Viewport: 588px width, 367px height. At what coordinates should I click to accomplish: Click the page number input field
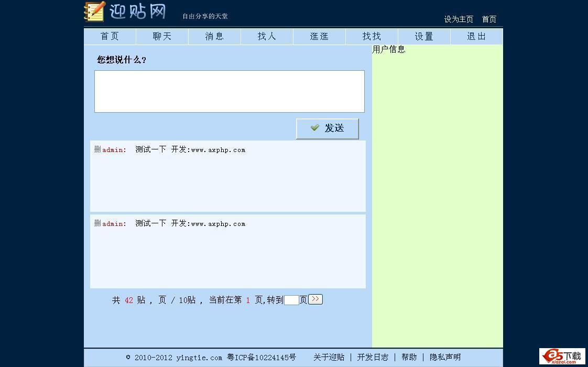[291, 300]
